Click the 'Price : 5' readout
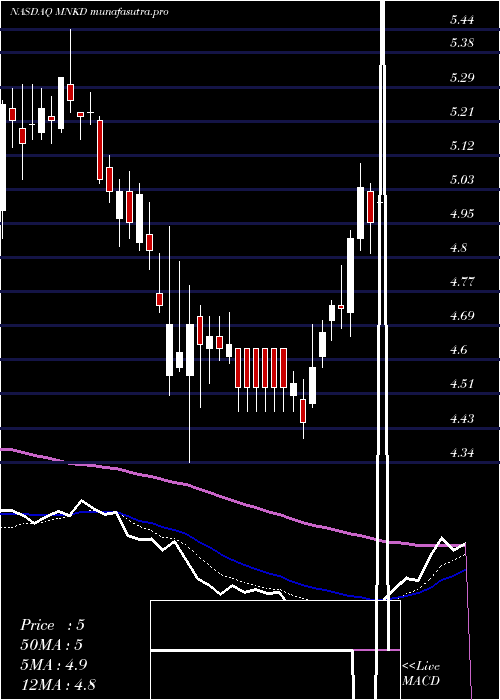Viewport: 500px width, 700px height. [52, 625]
